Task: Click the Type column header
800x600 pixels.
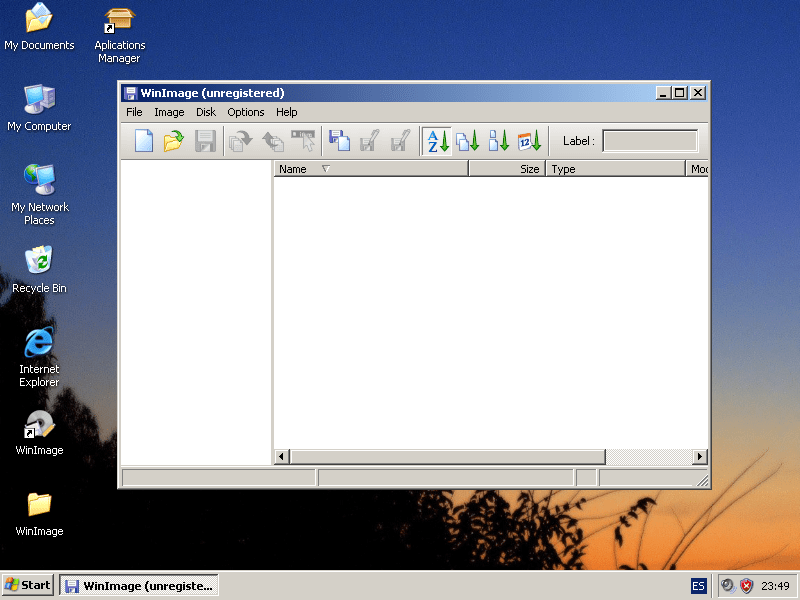Action: coord(615,169)
